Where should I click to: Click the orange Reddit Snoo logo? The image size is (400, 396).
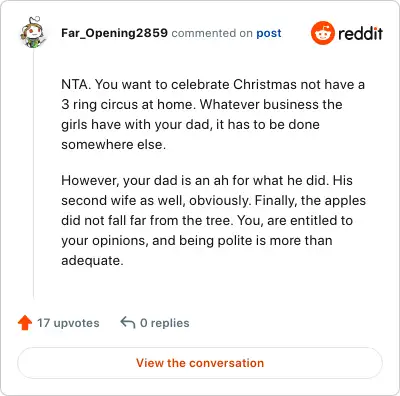(x=322, y=33)
